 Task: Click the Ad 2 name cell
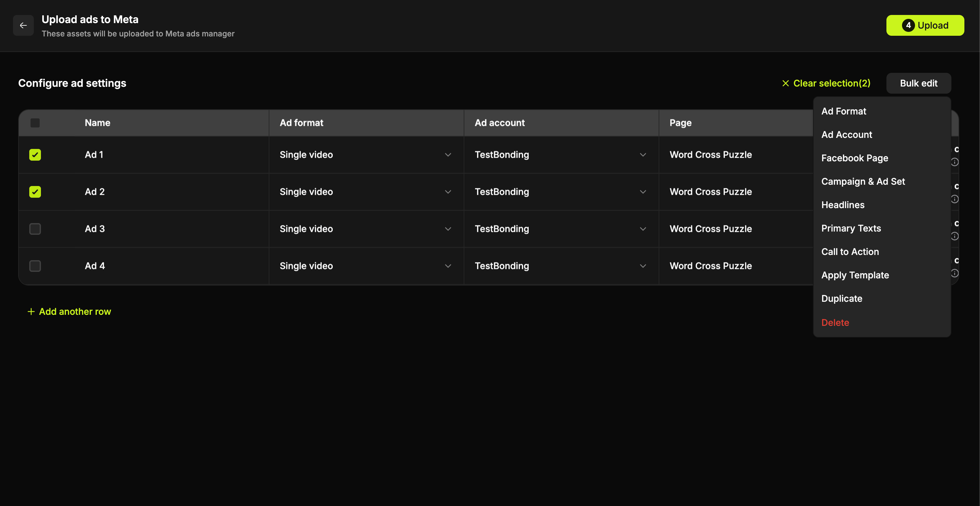pos(171,192)
